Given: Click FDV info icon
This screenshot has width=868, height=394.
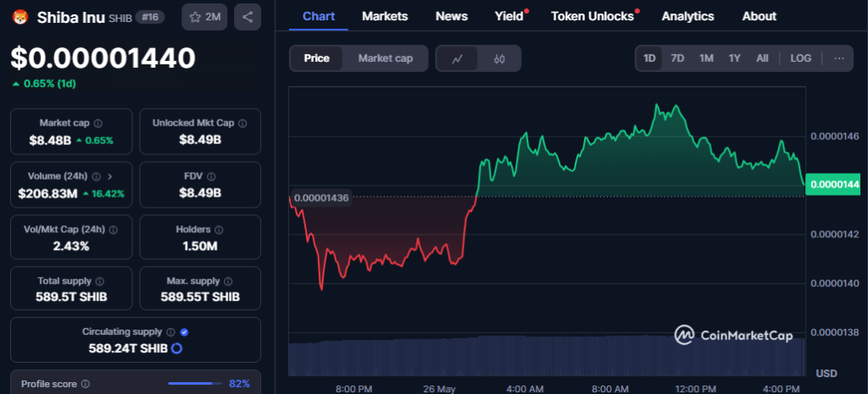Looking at the screenshot, I should [211, 176].
